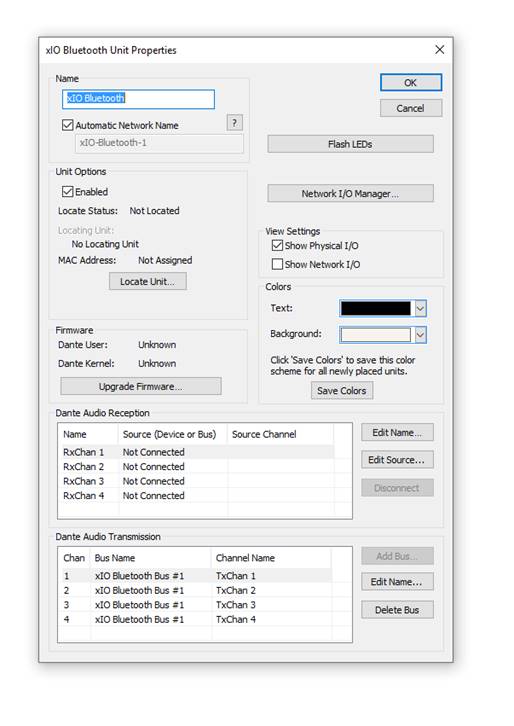This screenshot has height=726, width=514.
Task: Click Not Connected for RxChan 3
Action: 154,481
